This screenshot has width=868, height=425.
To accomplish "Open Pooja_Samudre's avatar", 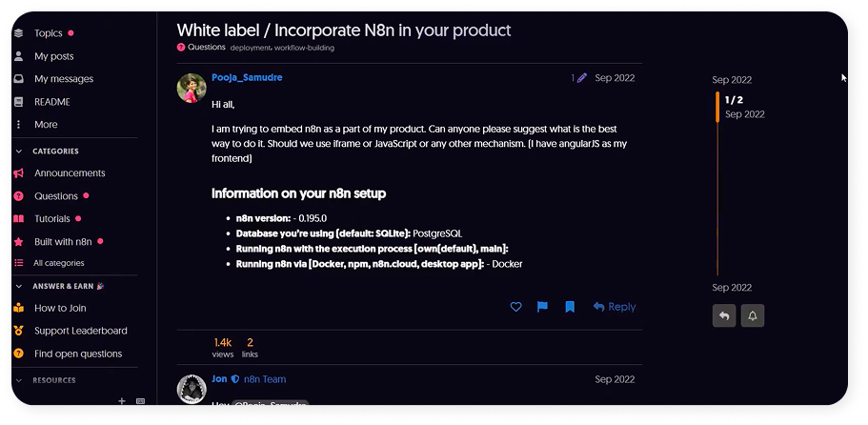I will pyautogui.click(x=192, y=88).
